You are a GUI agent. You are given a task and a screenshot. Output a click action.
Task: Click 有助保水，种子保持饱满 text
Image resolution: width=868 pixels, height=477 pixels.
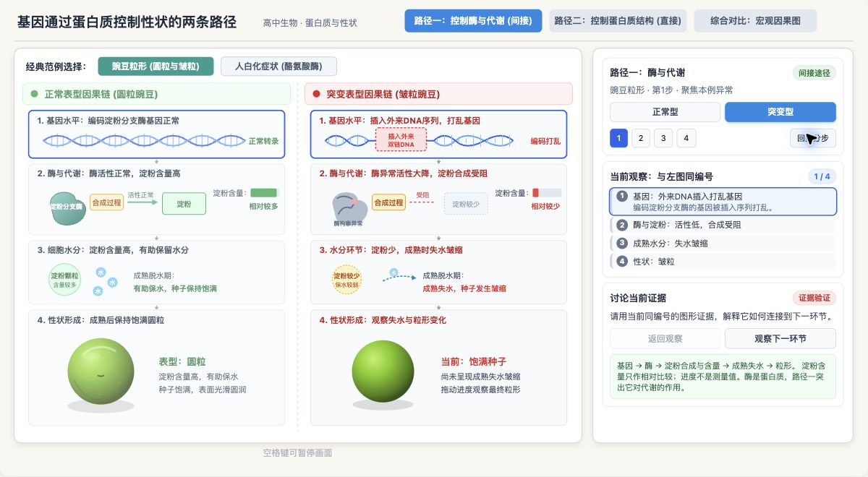[175, 288]
